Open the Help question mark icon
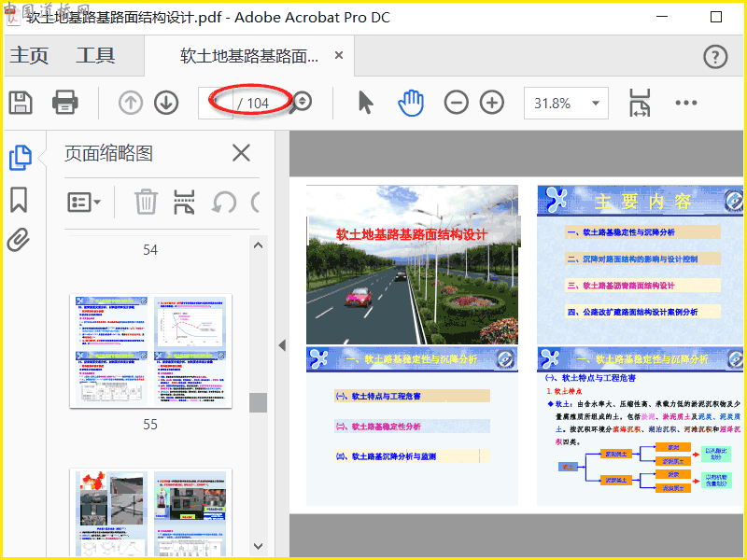The width and height of the screenshot is (747, 560). (x=715, y=57)
